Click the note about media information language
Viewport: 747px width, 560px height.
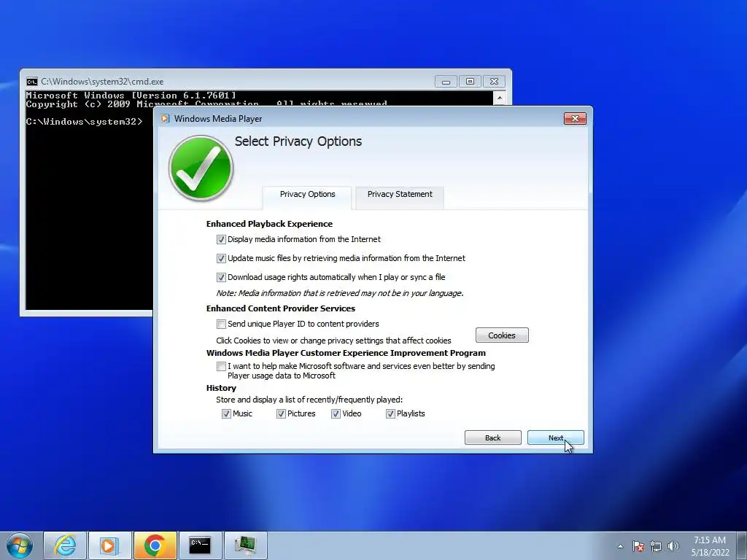(x=340, y=293)
